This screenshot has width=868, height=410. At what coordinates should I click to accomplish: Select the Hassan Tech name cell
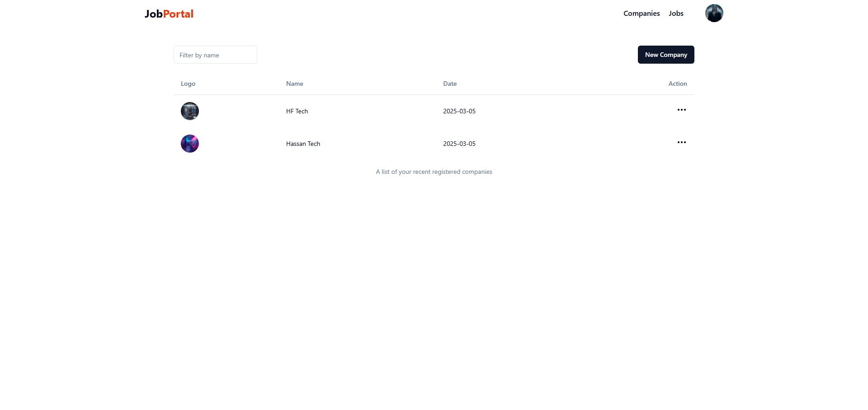303,144
